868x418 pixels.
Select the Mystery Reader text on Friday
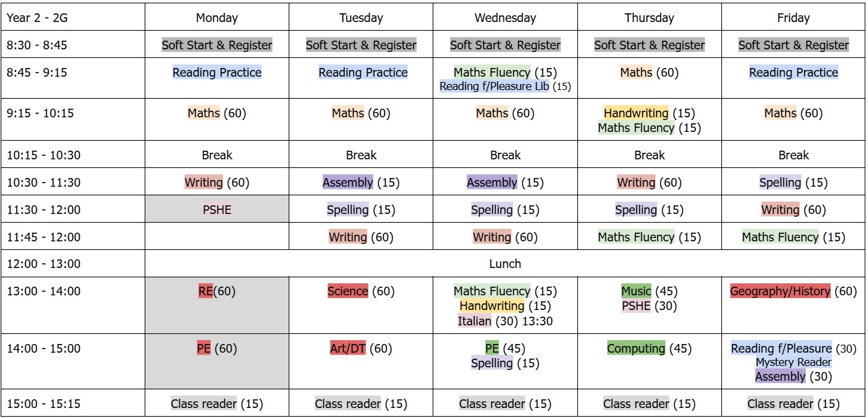793,362
